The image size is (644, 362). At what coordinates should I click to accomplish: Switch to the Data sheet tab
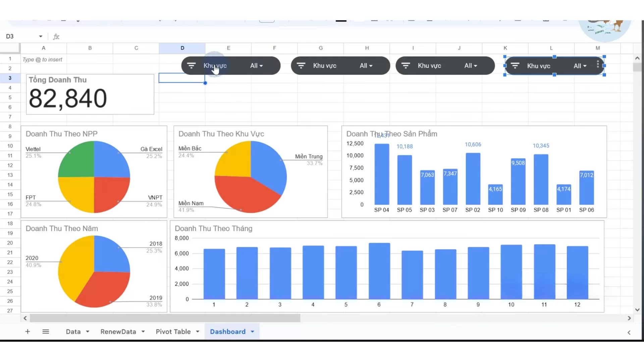coord(73,331)
